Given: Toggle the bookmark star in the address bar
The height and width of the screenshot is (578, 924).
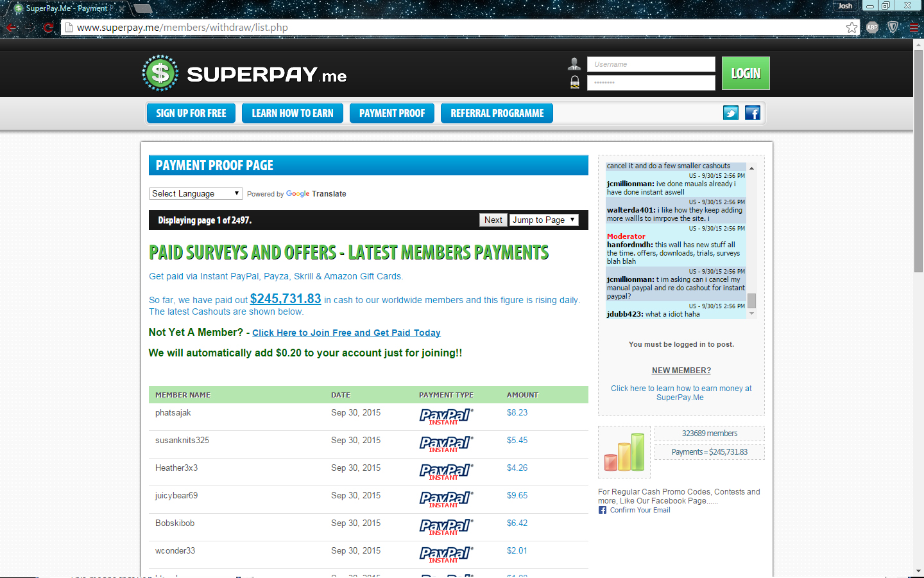Looking at the screenshot, I should pos(851,28).
